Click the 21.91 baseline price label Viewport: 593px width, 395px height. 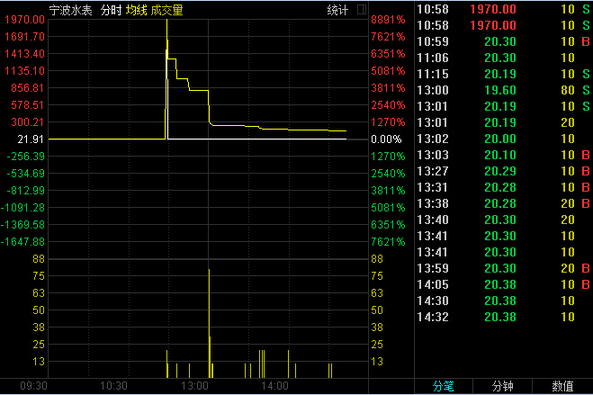31,139
